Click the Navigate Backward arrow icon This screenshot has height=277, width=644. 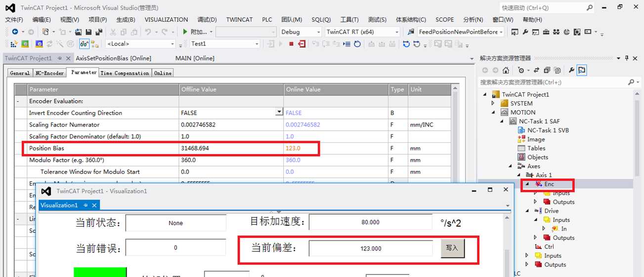pyautogui.click(x=15, y=32)
